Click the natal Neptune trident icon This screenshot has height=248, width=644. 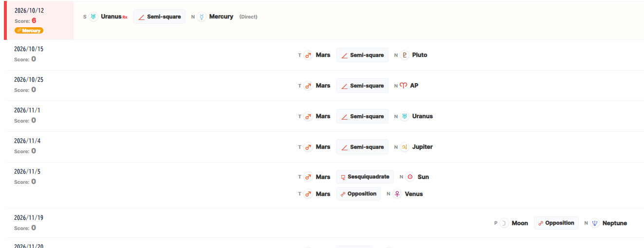pyautogui.click(x=595, y=223)
